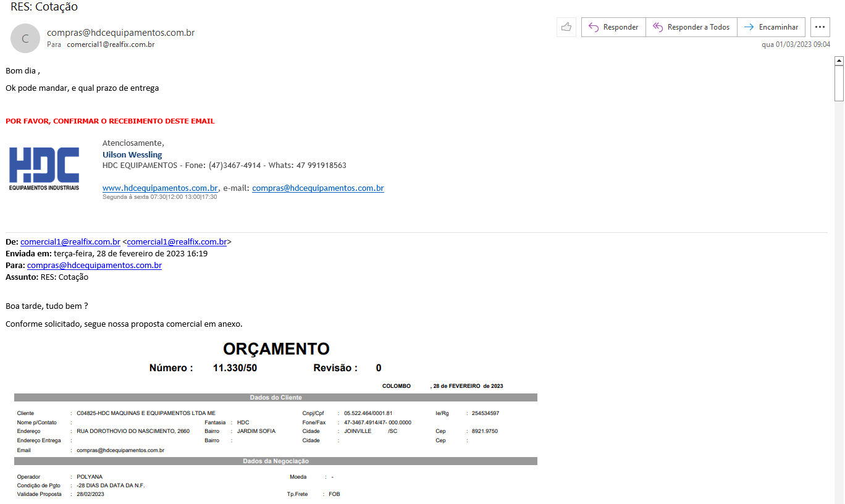
Task: Click sender address in the message header
Action: tap(120, 33)
